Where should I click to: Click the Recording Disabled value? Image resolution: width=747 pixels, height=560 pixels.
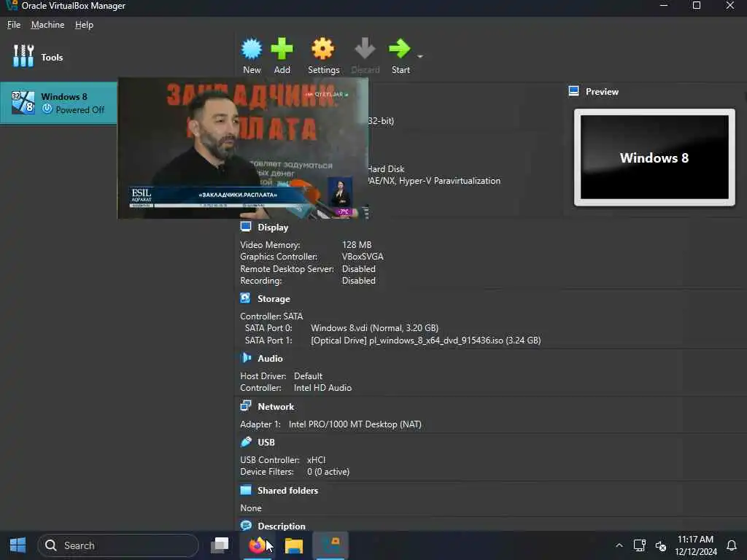point(359,281)
